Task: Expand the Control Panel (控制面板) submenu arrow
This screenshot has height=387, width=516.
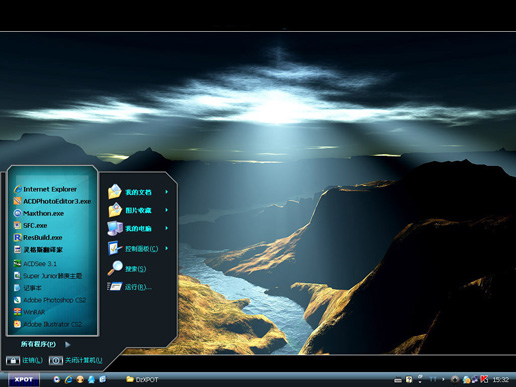Action: pos(166,248)
